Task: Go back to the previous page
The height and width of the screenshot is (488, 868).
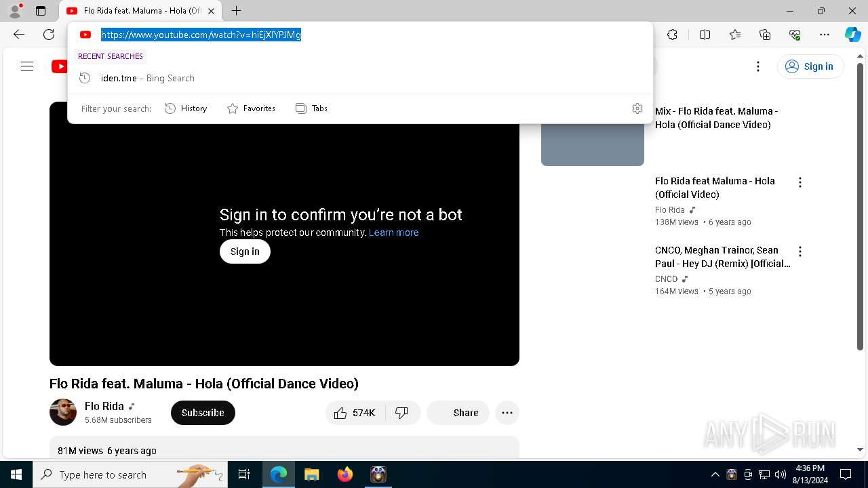Action: click(x=19, y=35)
